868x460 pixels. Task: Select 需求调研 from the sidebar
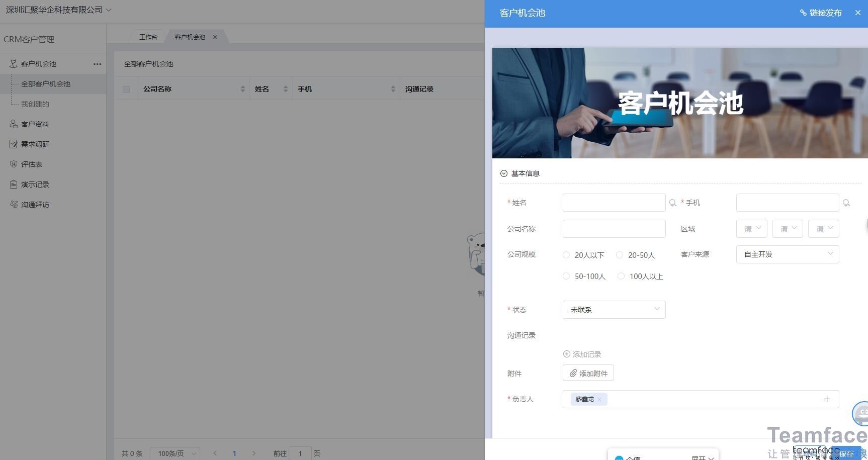point(35,144)
